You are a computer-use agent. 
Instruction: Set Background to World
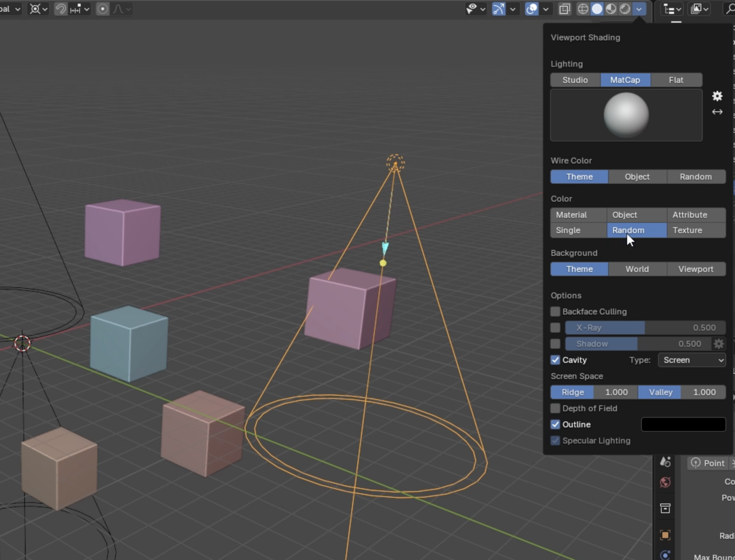pyautogui.click(x=637, y=269)
